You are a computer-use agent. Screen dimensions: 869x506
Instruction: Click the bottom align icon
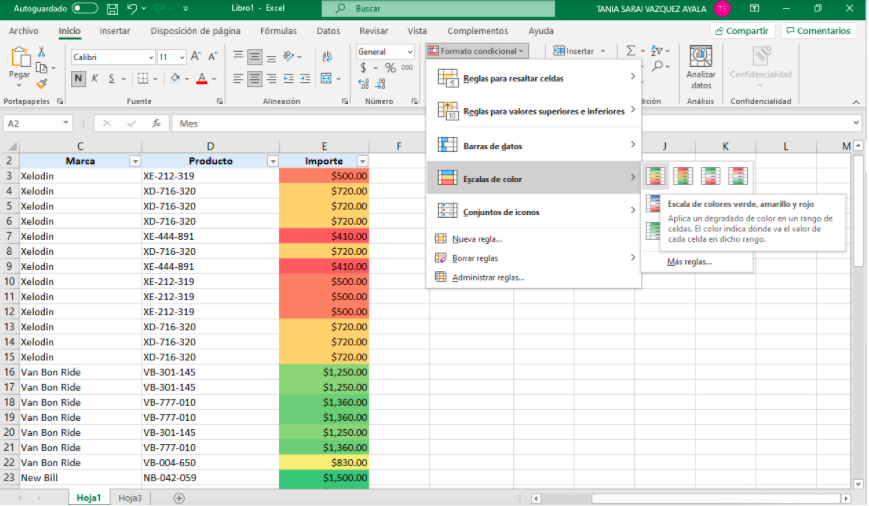271,56
